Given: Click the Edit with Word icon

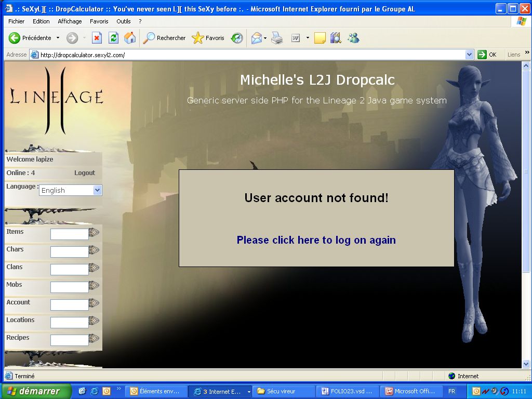Looking at the screenshot, I should point(296,38).
